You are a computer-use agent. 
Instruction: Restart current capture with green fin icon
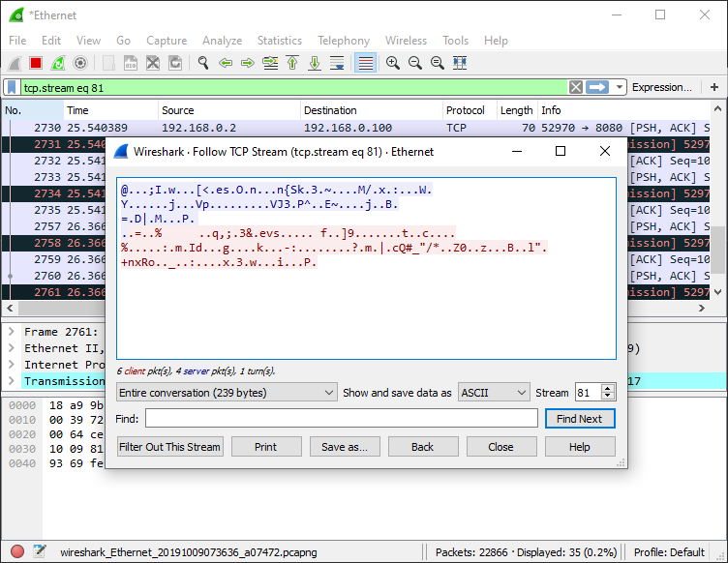coord(58,63)
